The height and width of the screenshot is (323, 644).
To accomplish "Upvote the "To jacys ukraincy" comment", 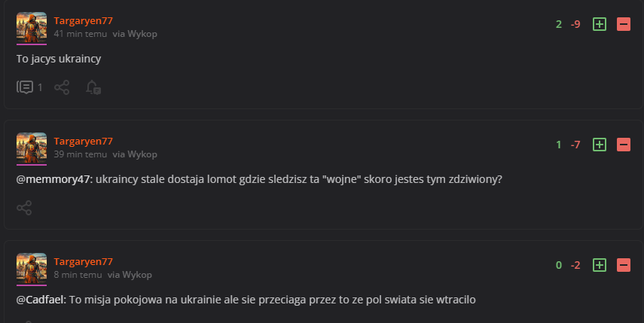I will 600,24.
